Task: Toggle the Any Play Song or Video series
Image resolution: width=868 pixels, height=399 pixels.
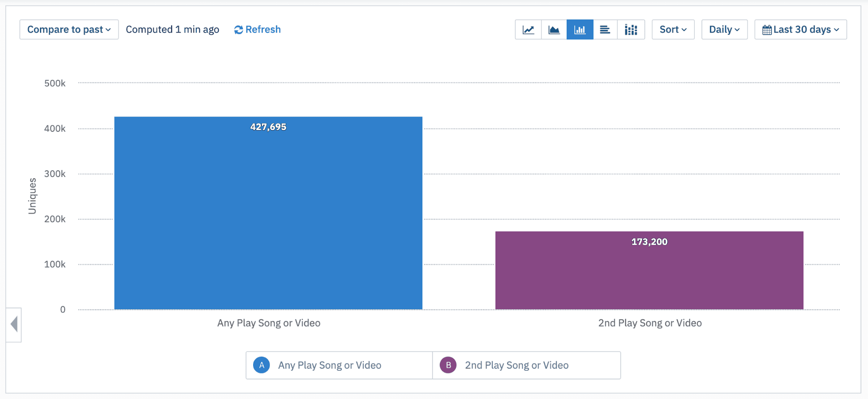Action: pos(329,365)
